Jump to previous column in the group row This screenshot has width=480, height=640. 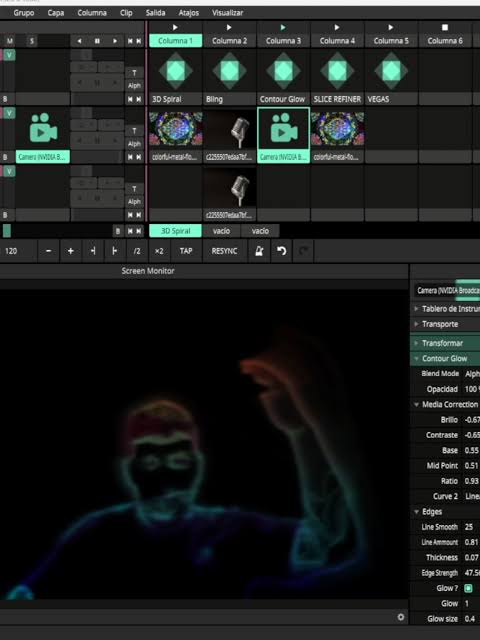(x=130, y=41)
